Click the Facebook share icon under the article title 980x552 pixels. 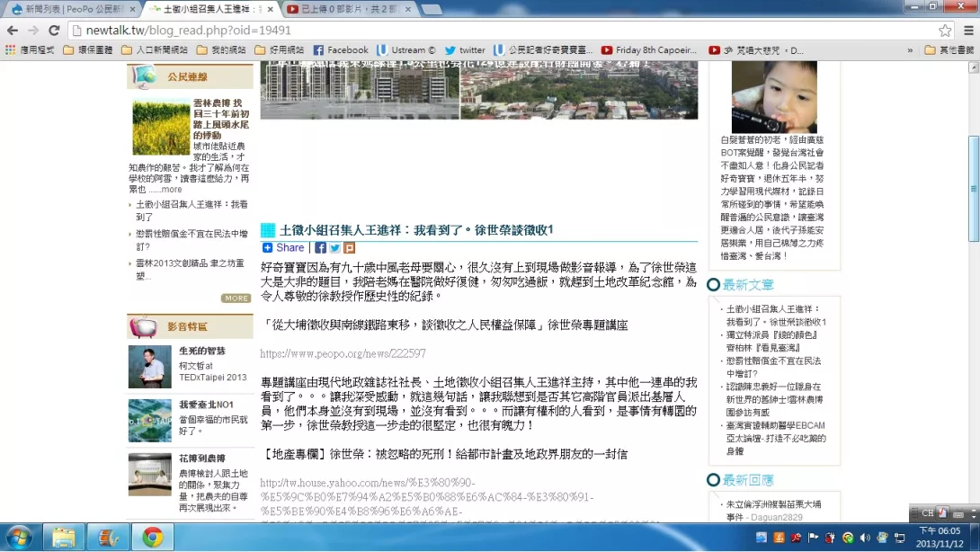(321, 248)
